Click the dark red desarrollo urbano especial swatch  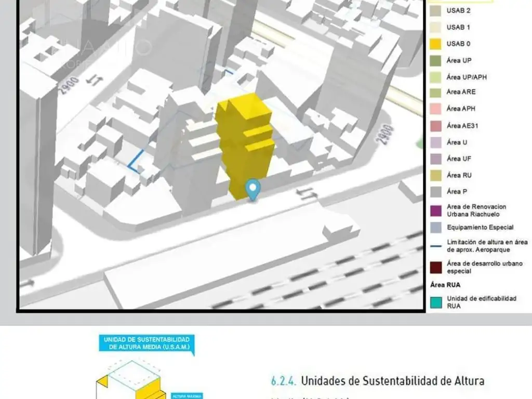pos(436,267)
